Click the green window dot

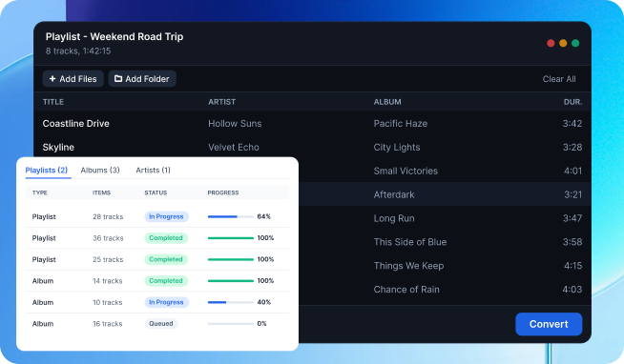click(x=575, y=43)
